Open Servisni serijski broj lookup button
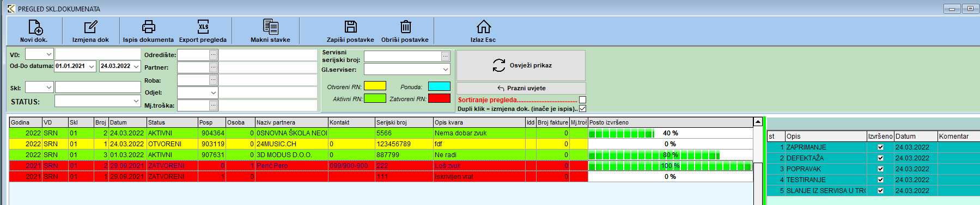 pos(446,56)
